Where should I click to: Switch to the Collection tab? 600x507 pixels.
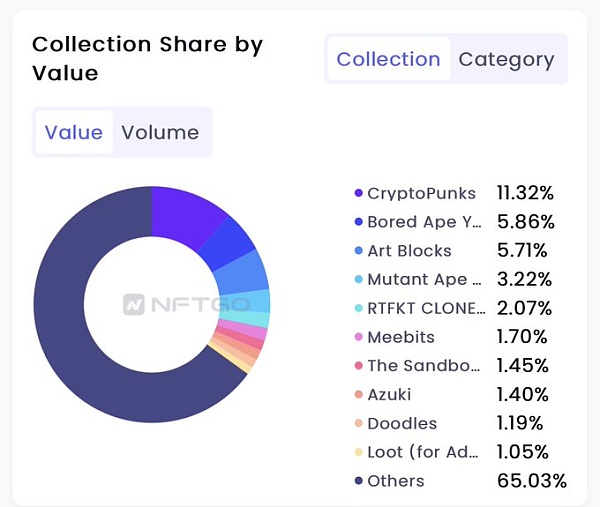[388, 59]
